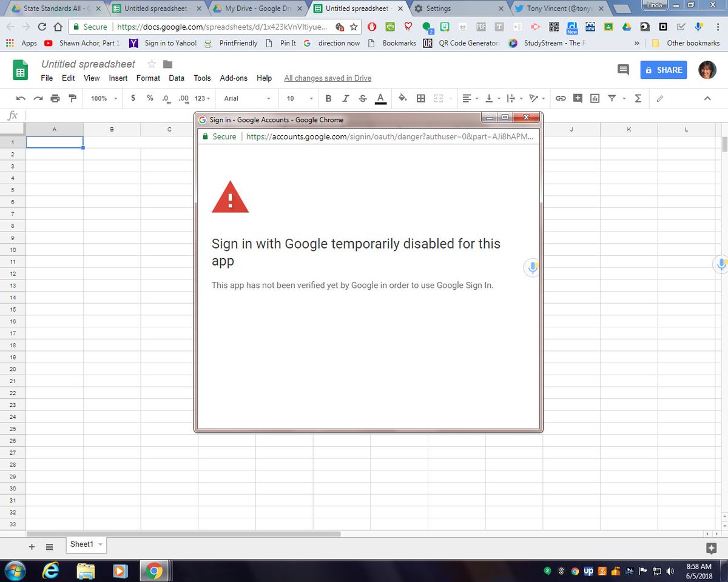Open the text color picker
Image resolution: width=728 pixels, height=582 pixels.
(x=380, y=98)
